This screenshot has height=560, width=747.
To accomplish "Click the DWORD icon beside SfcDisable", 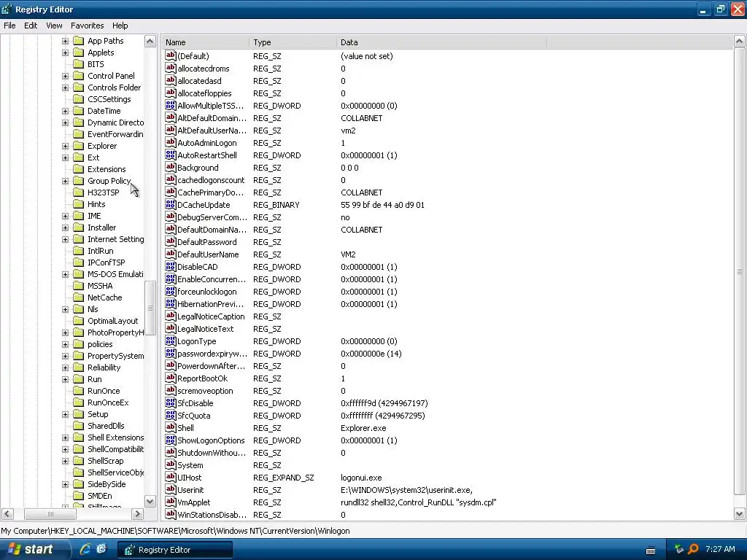I will coord(171,402).
